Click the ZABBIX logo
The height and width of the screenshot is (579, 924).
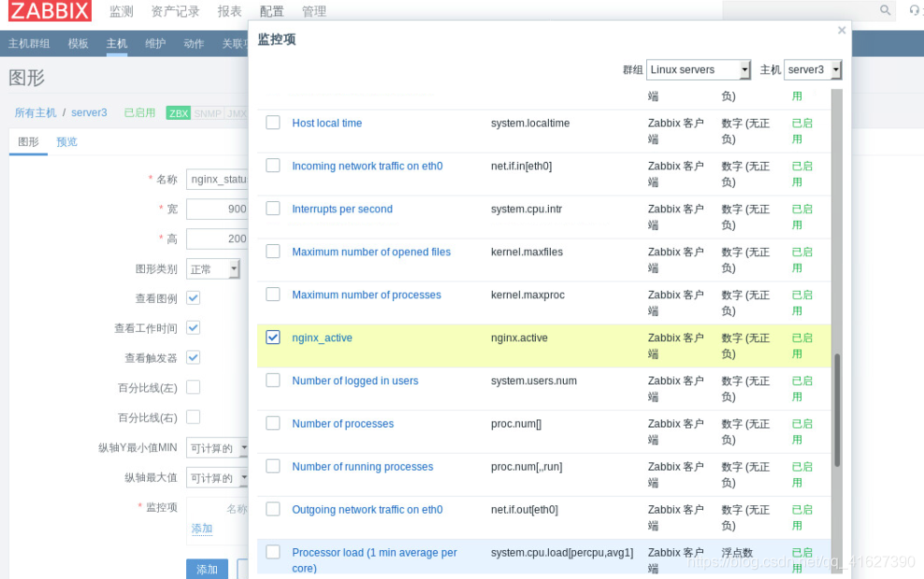click(x=50, y=10)
